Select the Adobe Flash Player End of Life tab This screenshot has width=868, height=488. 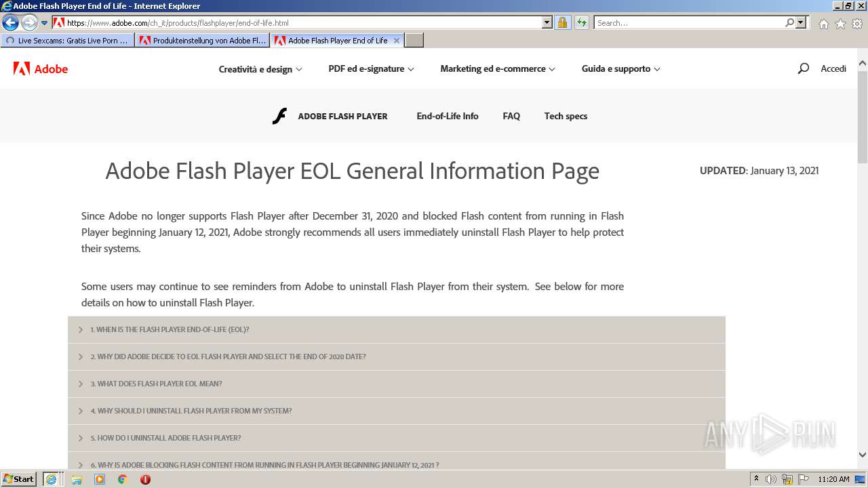pos(331,41)
